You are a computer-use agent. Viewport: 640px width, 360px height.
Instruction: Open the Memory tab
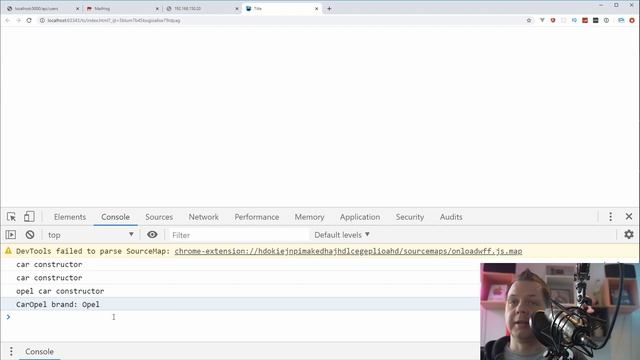(x=309, y=217)
